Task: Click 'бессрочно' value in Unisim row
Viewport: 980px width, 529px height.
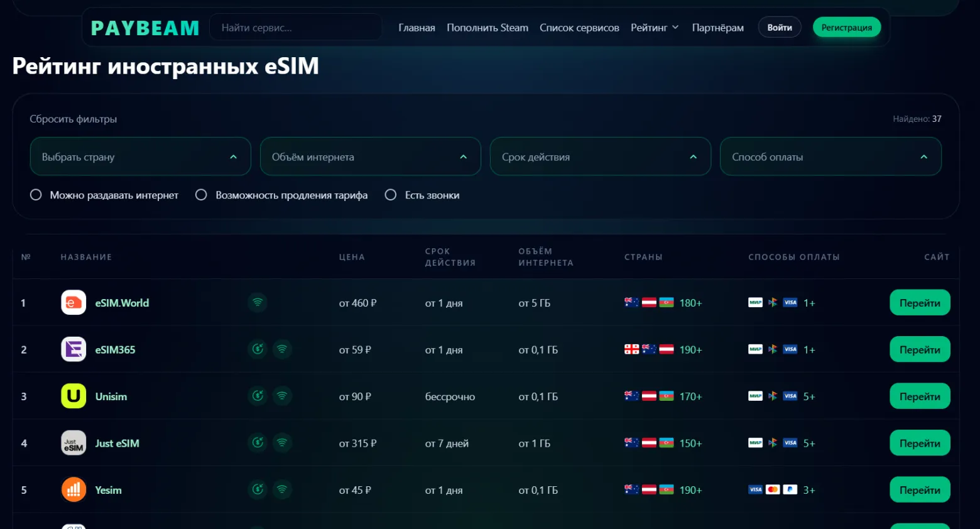Action: tap(450, 396)
